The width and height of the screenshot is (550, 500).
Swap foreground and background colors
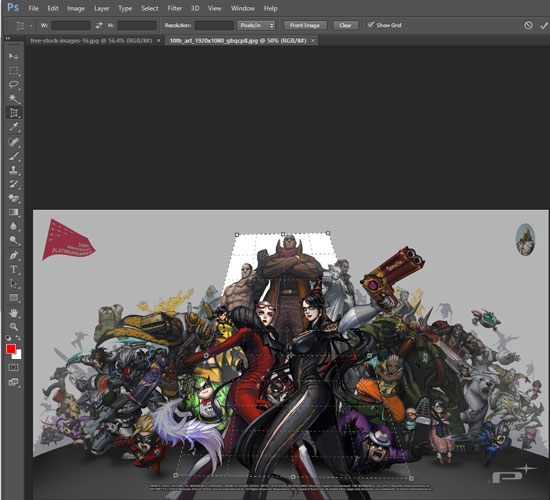[x=18, y=338]
